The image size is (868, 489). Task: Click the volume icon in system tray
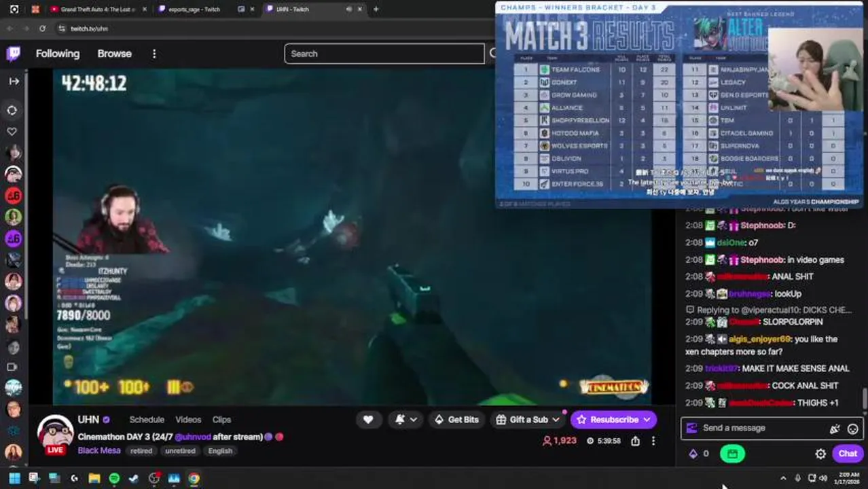coord(824,479)
